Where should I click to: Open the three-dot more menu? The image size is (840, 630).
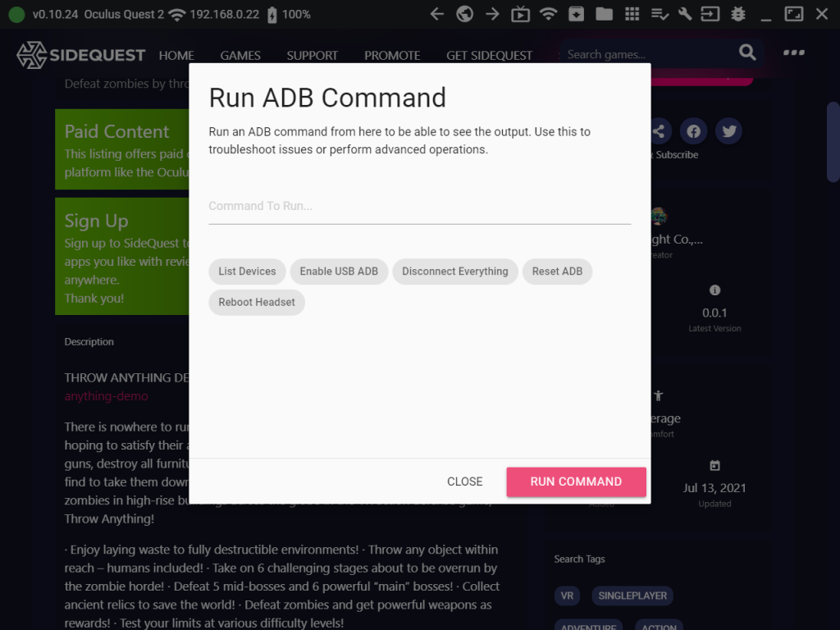pos(794,52)
